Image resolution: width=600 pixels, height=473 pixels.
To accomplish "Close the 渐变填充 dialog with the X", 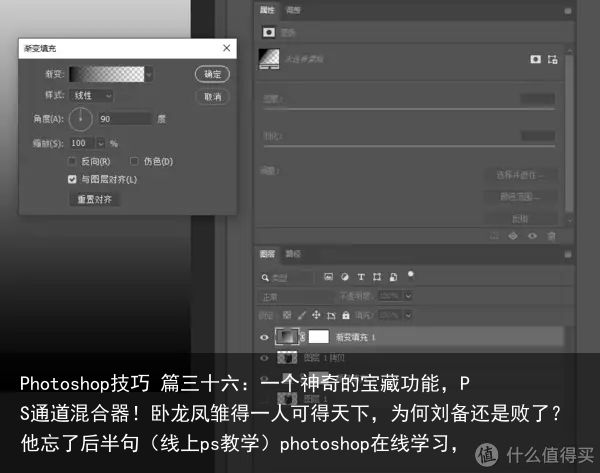I will [227, 48].
